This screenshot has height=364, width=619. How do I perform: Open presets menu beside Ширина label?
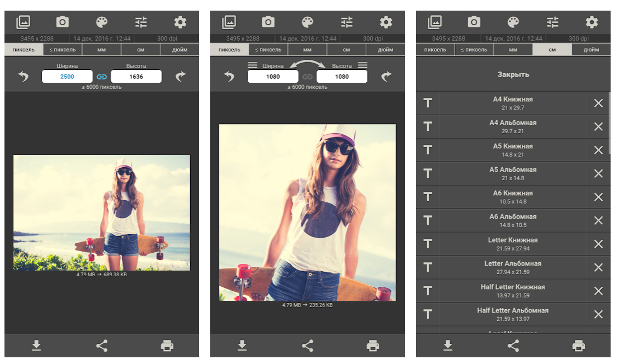[253, 65]
